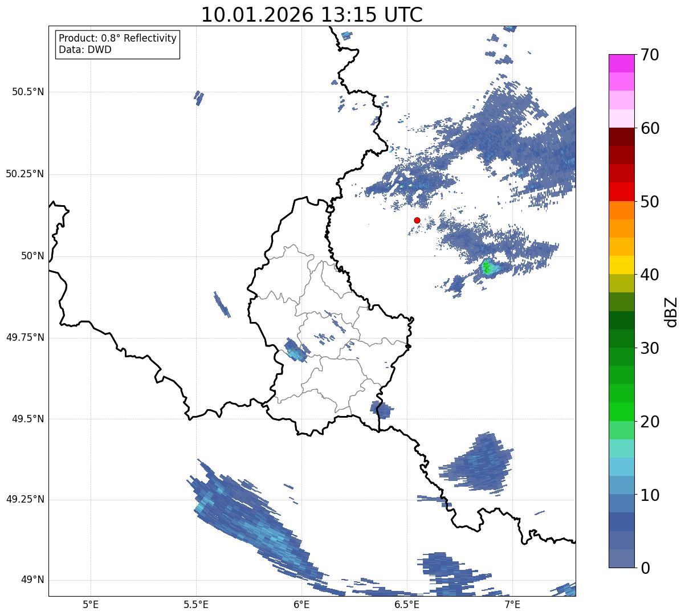Click the colorbar 70 tick label
The height and width of the screenshot is (616, 685).
pos(650,55)
